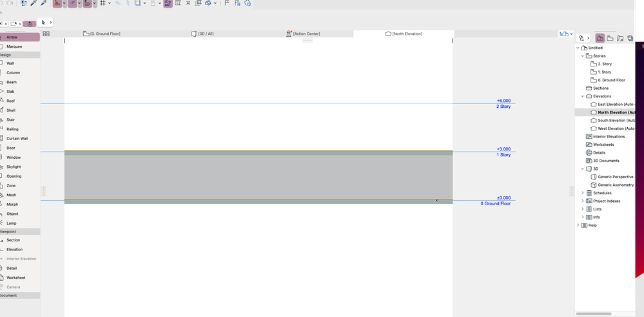Viewport: 644px width, 317px height.
Task: Open the Snap Guides options dropdown
Action: [x=80, y=3]
